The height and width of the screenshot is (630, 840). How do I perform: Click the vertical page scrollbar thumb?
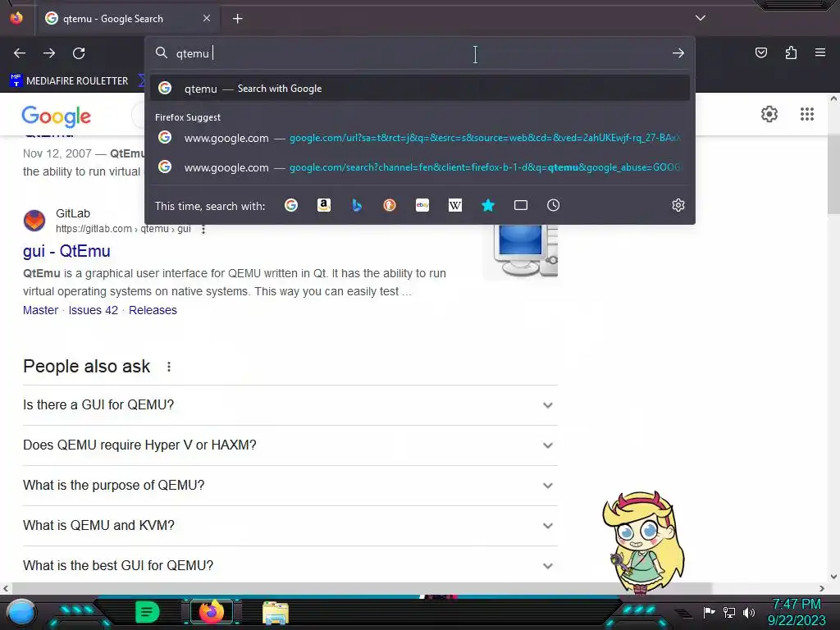point(833,176)
